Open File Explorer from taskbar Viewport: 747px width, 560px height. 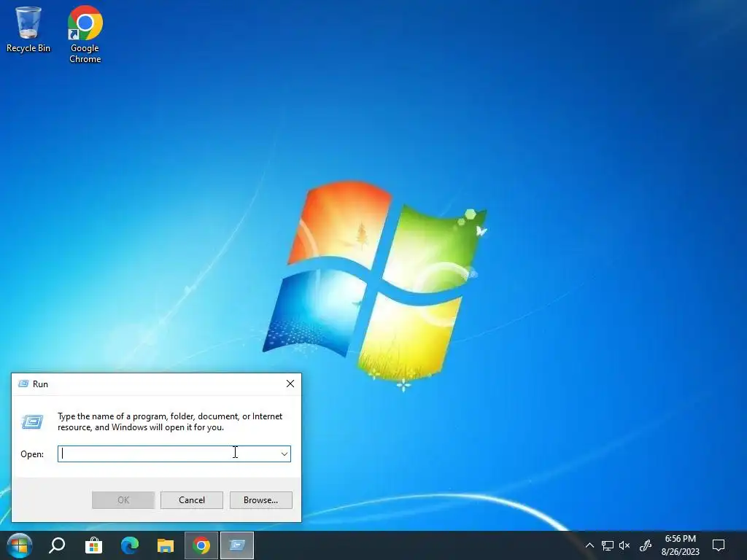click(x=166, y=545)
